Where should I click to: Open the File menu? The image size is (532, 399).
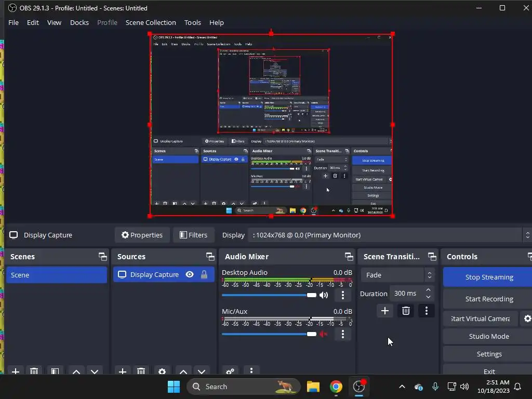click(13, 22)
